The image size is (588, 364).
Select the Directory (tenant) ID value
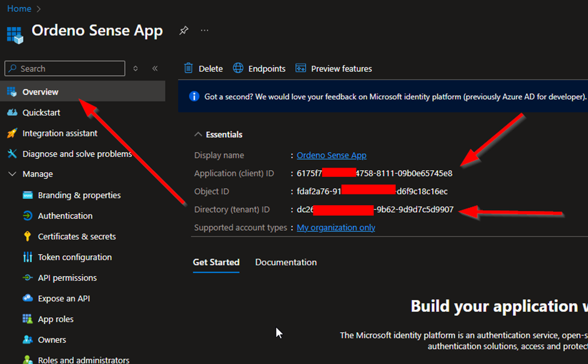pyautogui.click(x=375, y=209)
